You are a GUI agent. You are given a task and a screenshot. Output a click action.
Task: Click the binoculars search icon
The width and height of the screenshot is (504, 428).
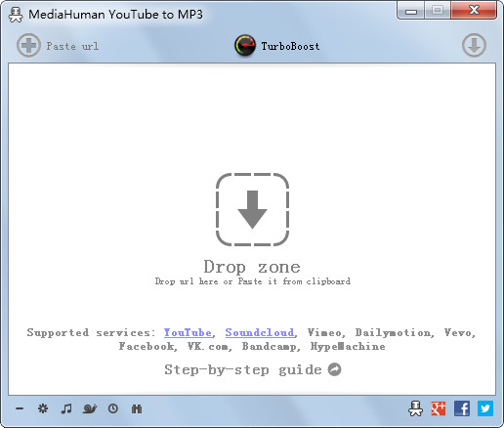click(x=137, y=408)
